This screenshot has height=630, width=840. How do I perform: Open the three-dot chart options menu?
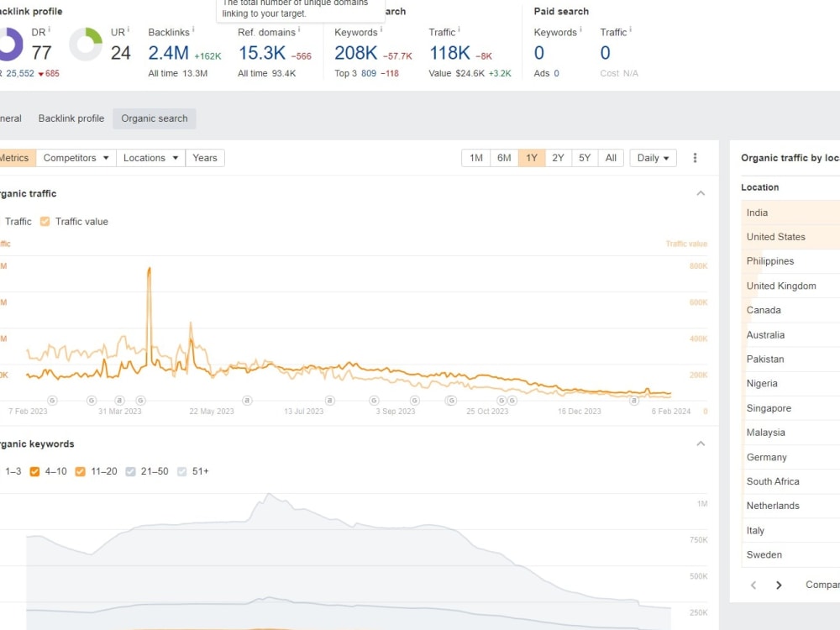(x=695, y=158)
